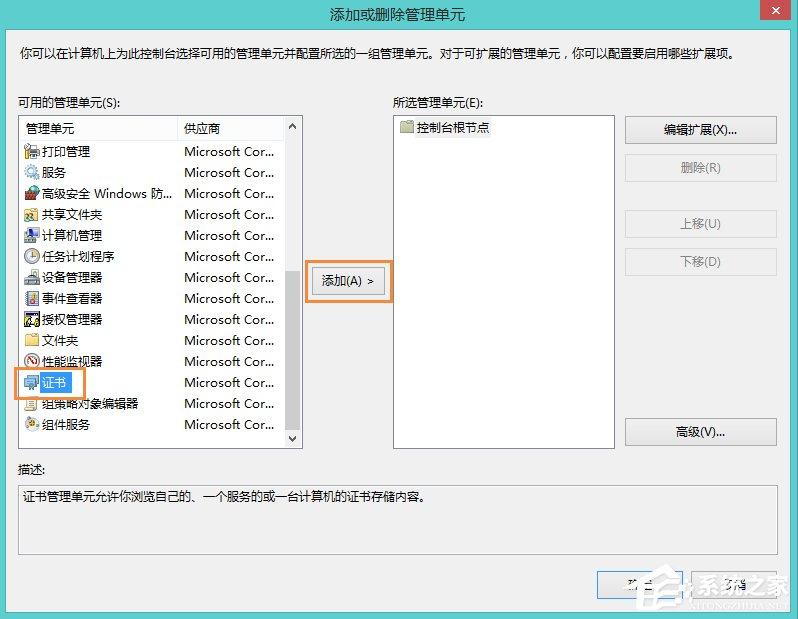This screenshot has width=798, height=619.
Task: Click the 高级安全 Windows 防火墙 icon
Action: [32, 193]
